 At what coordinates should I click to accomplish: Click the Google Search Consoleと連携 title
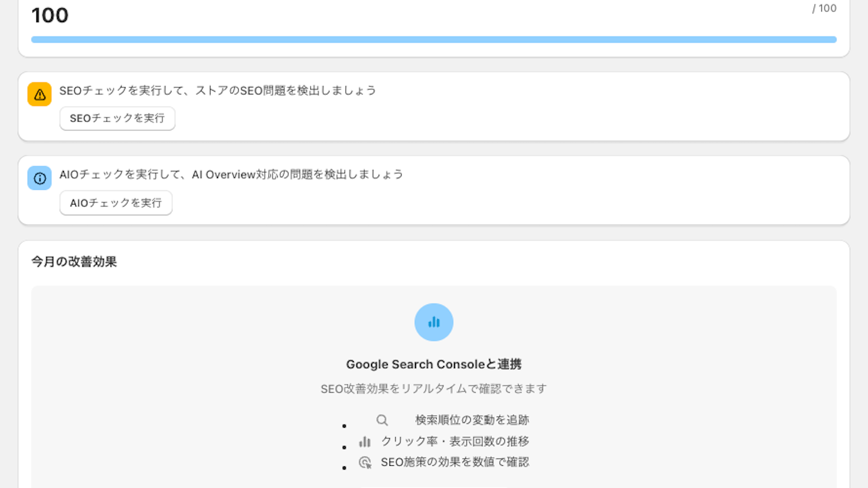pos(433,364)
